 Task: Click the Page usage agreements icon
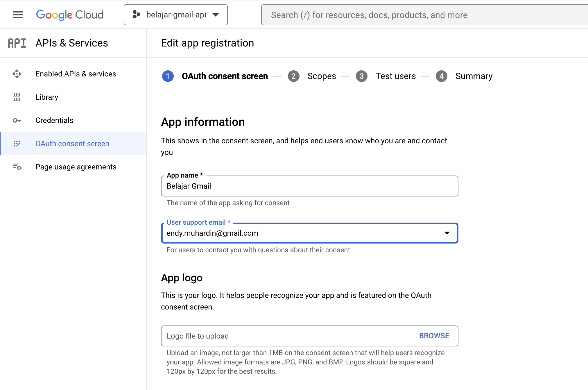(17, 167)
